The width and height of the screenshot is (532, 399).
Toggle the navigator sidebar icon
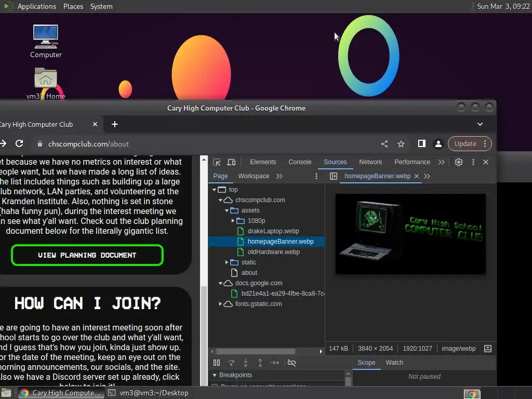[x=334, y=176]
